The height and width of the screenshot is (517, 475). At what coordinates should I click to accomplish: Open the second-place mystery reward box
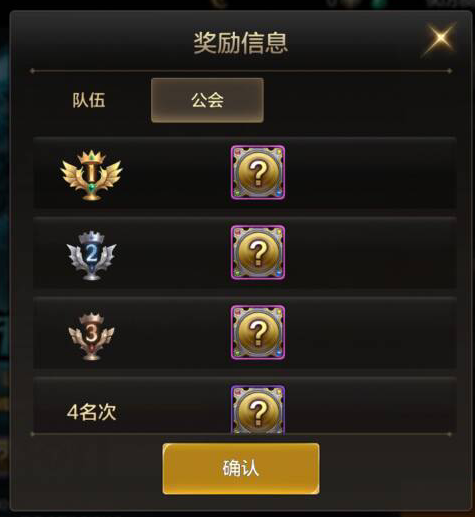[258, 253]
